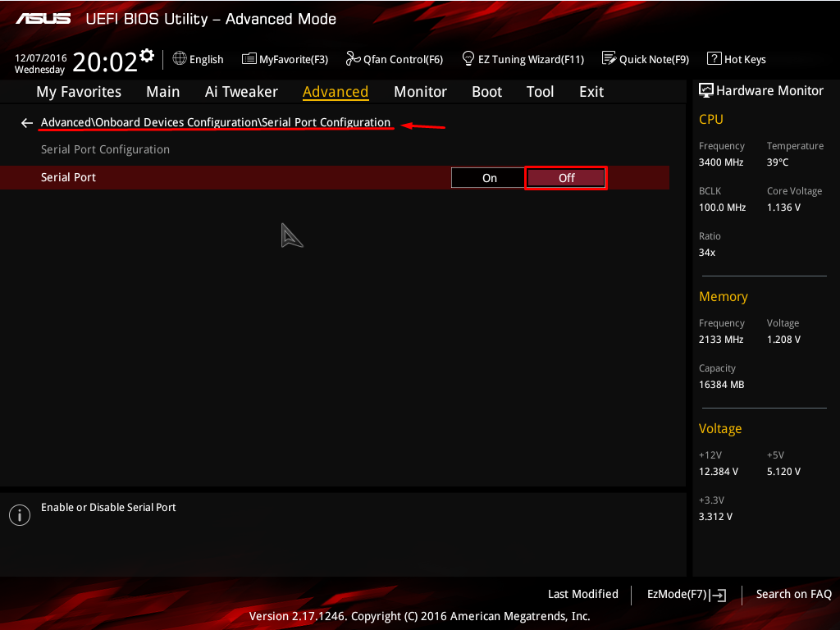The height and width of the screenshot is (630, 840).
Task: Open the Exit tab
Action: click(591, 92)
